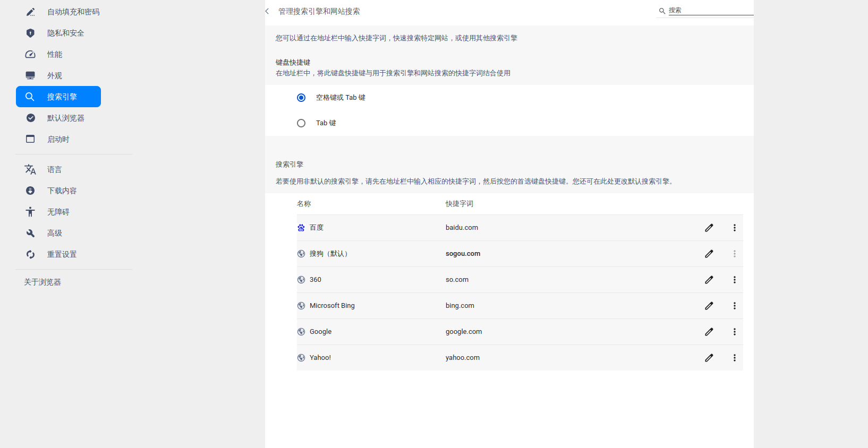Go to 启动时 settings
The height and width of the screenshot is (448, 868).
point(58,139)
